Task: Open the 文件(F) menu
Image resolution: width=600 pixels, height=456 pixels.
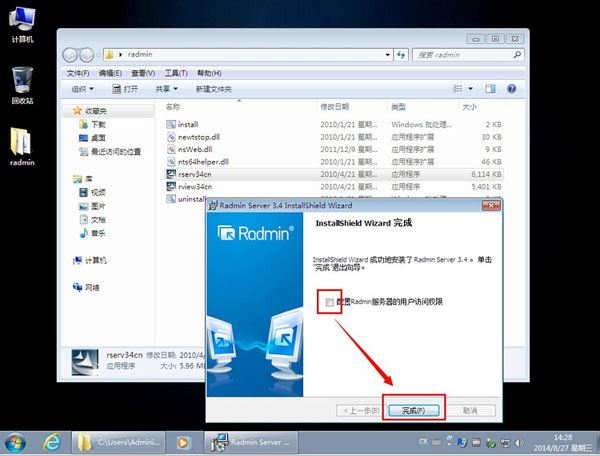Action: coord(78,73)
